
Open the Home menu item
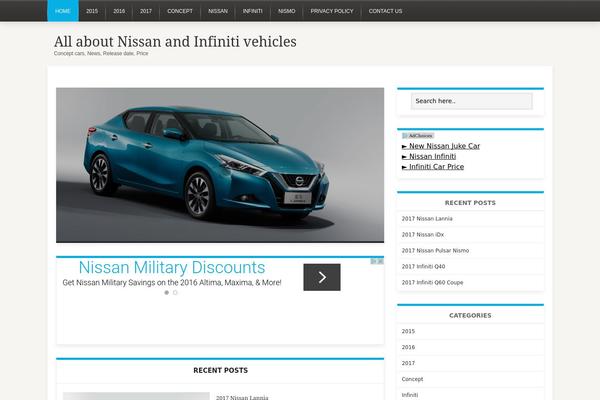pos(62,11)
